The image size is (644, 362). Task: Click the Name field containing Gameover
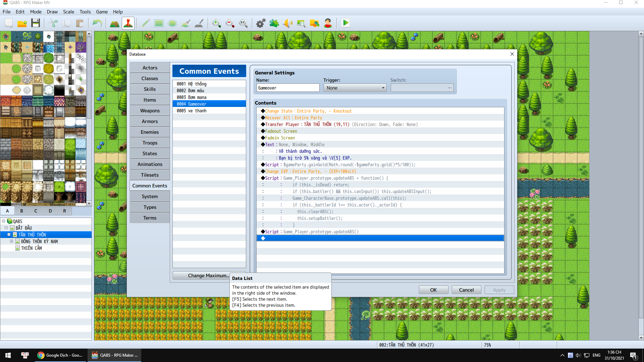click(288, 88)
